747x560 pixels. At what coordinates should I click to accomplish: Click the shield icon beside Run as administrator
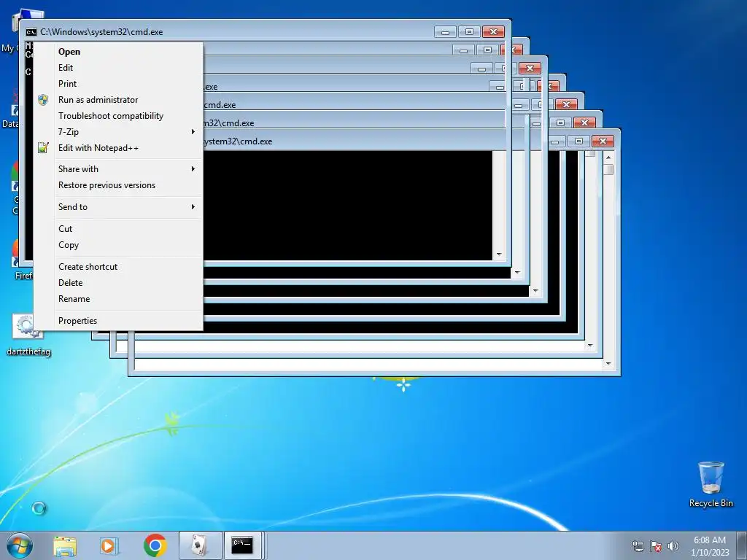[x=43, y=100]
